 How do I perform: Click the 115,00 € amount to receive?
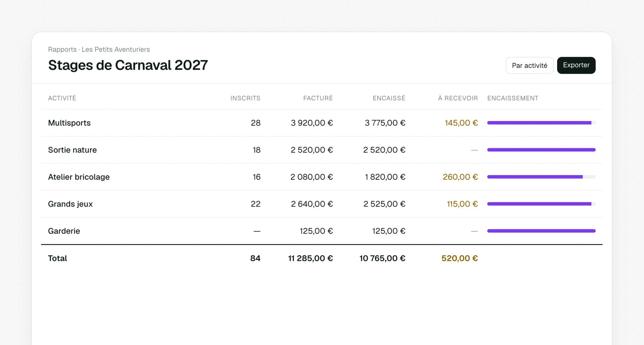pos(462,204)
